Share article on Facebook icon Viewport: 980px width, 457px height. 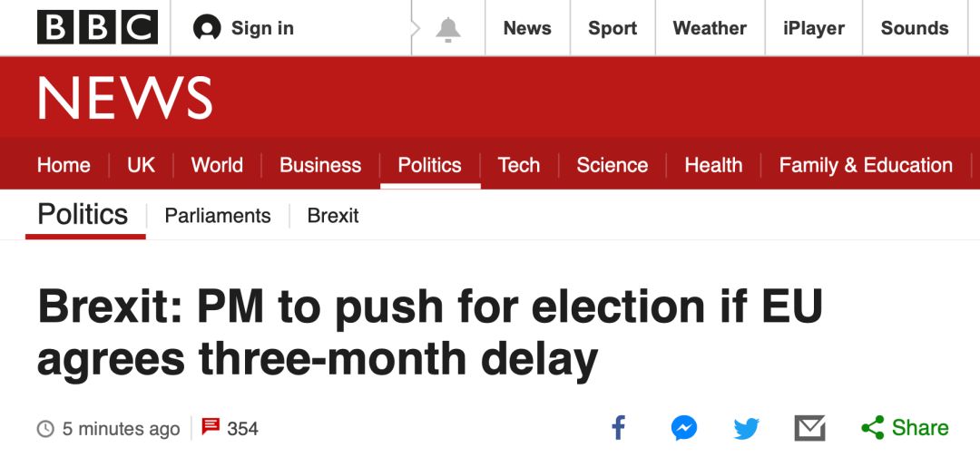pyautogui.click(x=618, y=428)
